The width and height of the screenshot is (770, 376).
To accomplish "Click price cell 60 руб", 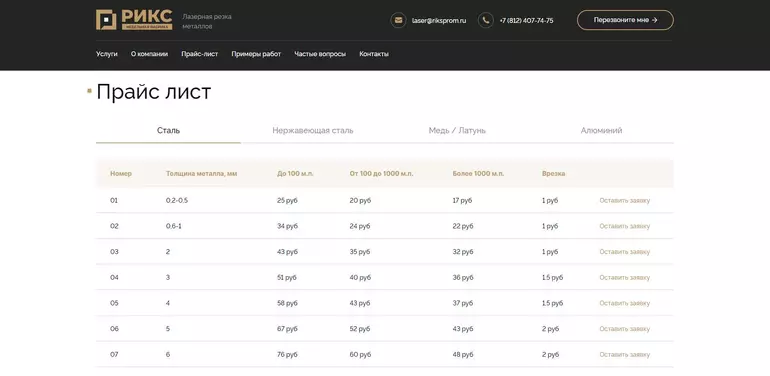I will click(360, 354).
